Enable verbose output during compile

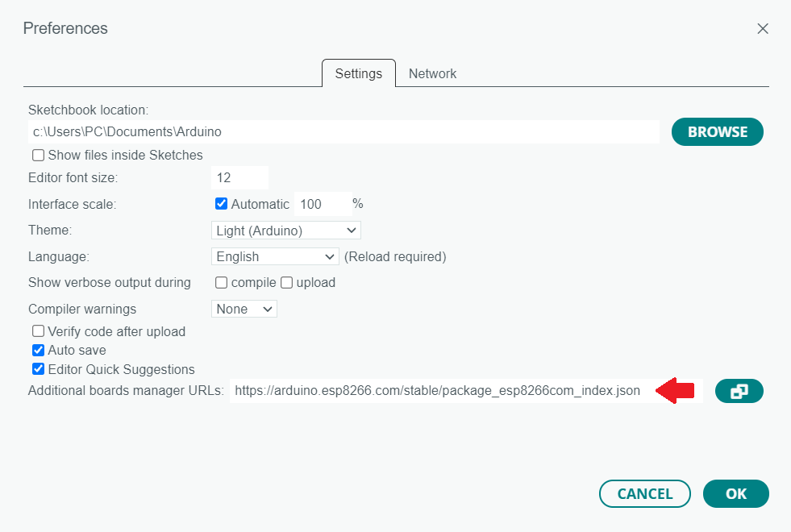pyautogui.click(x=221, y=283)
